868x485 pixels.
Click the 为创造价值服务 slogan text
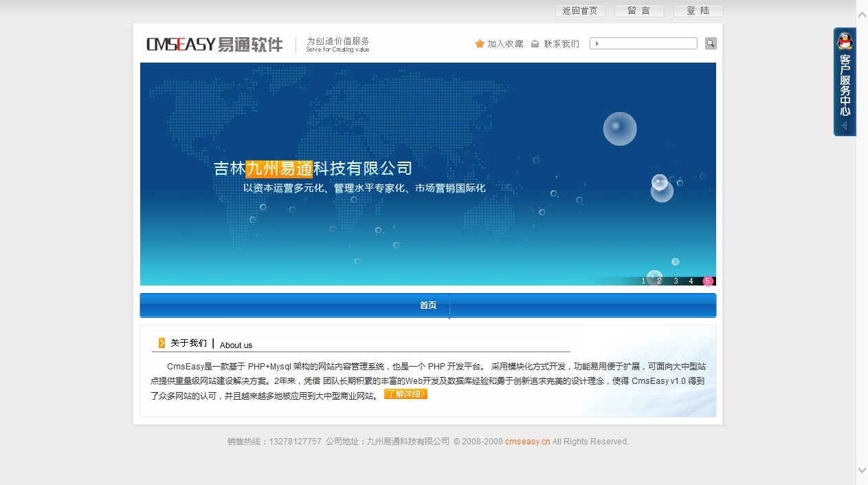tap(337, 41)
